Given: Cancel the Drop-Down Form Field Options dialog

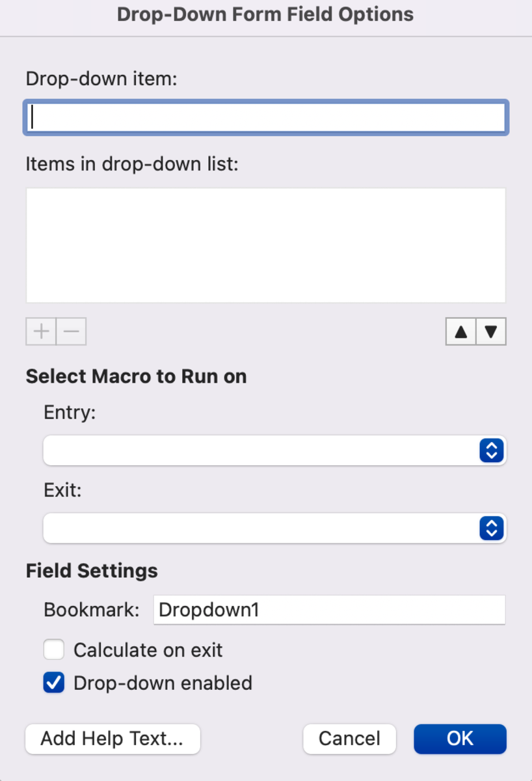Looking at the screenshot, I should [x=349, y=739].
